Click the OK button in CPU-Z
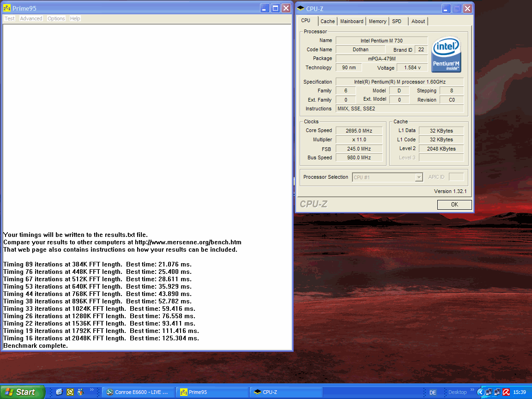 pos(454,205)
